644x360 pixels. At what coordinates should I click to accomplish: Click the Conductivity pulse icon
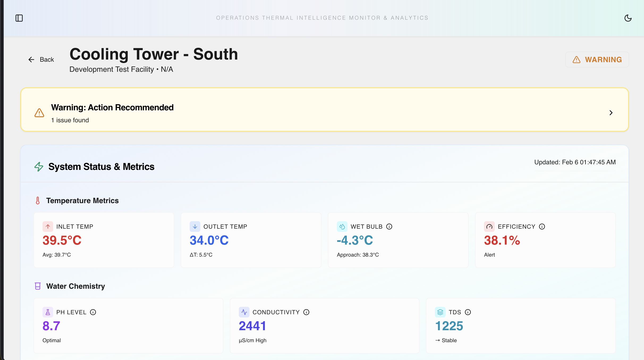tap(244, 312)
